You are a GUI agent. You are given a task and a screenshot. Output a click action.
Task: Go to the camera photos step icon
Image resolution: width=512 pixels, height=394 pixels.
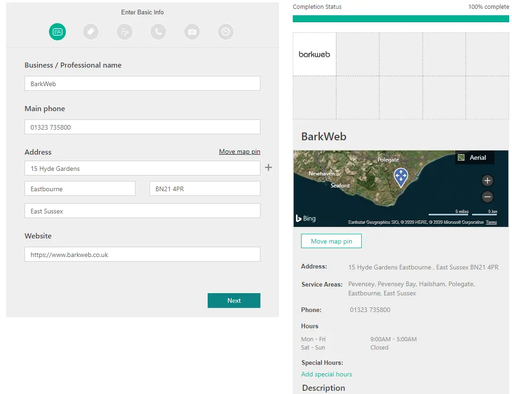coord(192,32)
